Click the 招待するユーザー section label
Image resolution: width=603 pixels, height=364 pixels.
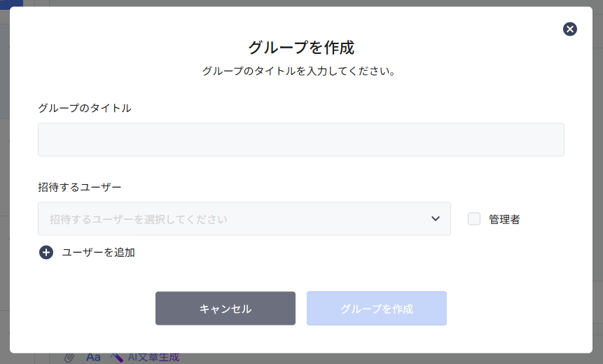click(80, 187)
